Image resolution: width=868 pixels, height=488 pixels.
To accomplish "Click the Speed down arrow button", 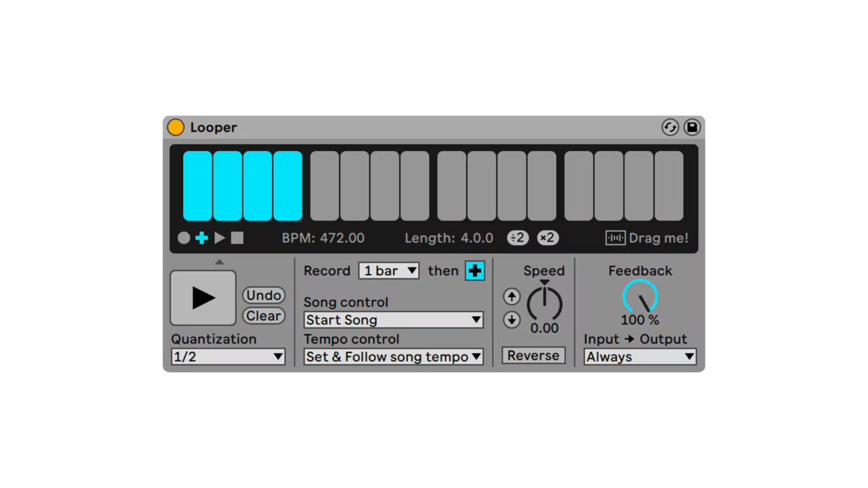I will tap(511, 320).
